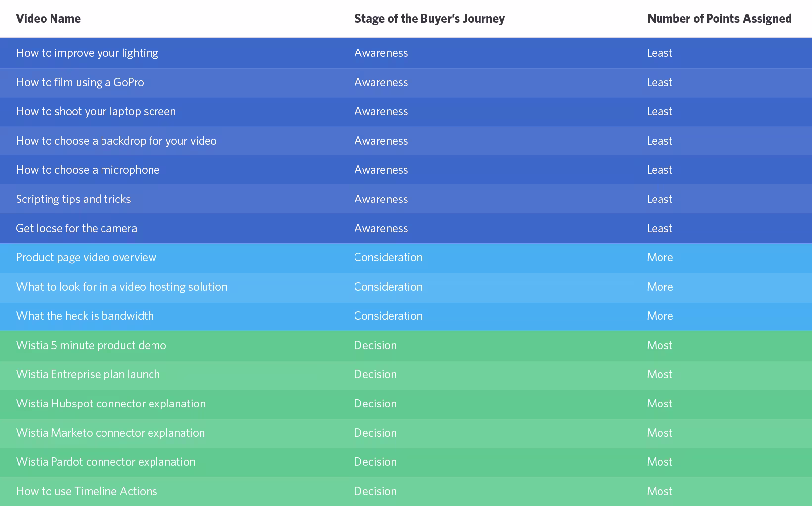
Task: Click "How to choose a backdrop for your video"
Action: point(116,141)
